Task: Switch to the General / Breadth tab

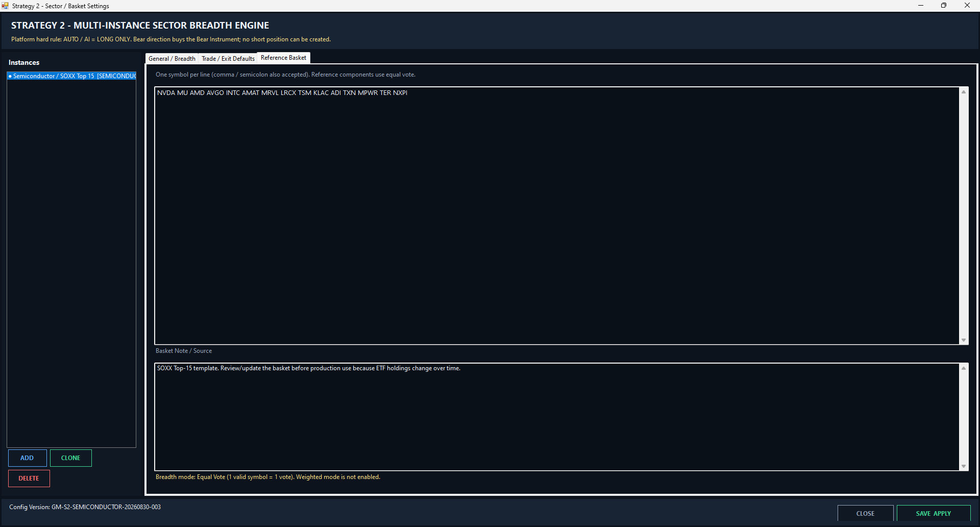Action: click(172, 59)
